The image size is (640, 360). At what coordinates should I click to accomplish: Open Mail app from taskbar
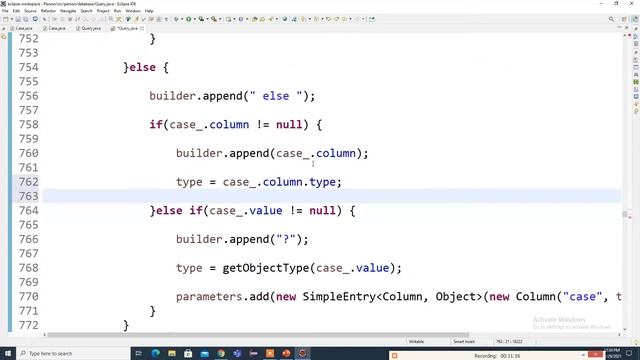204,353
